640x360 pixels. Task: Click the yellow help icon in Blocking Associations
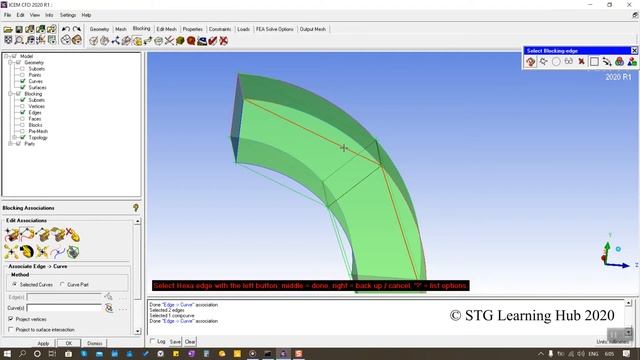pos(136,208)
